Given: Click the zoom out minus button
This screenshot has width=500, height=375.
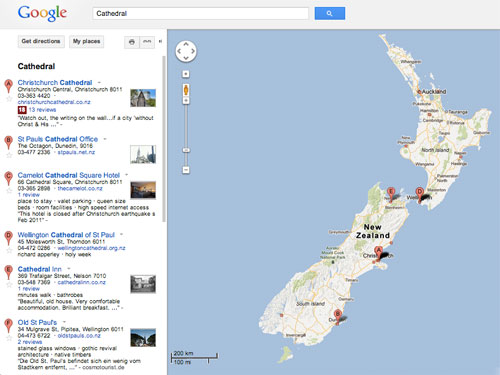Looking at the screenshot, I should [x=186, y=170].
